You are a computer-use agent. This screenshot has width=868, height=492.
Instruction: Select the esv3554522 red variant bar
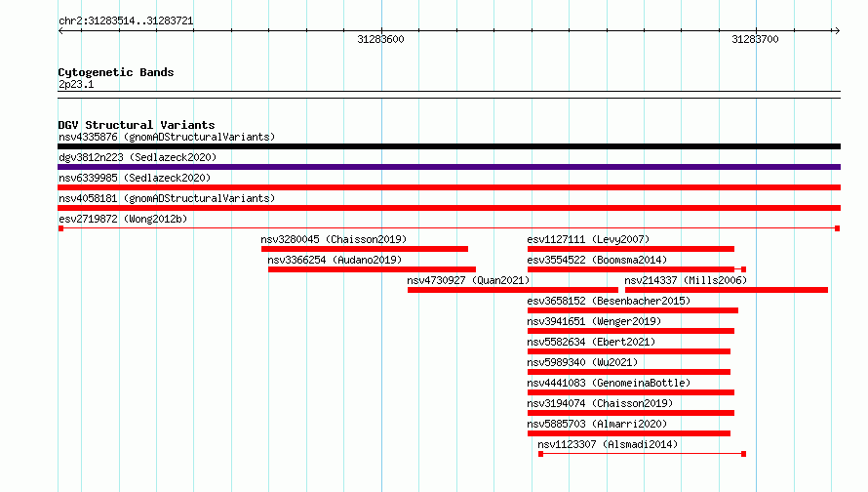tap(637, 269)
